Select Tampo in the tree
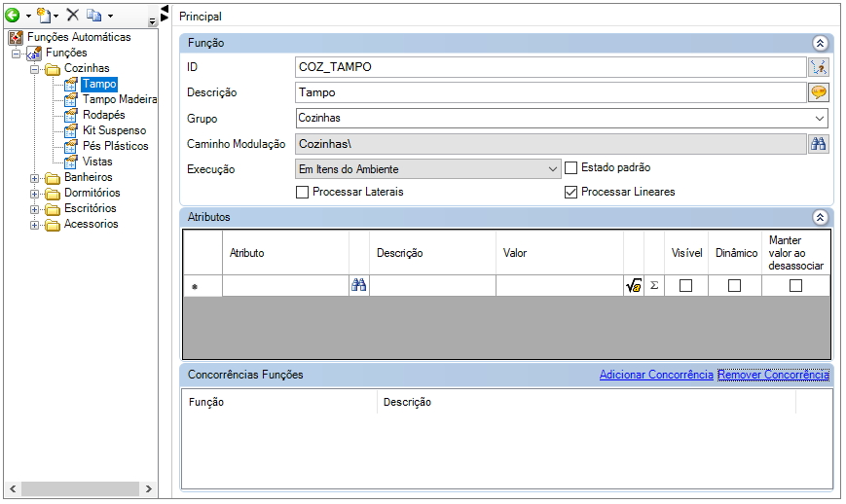The image size is (846, 504). pyautogui.click(x=99, y=84)
